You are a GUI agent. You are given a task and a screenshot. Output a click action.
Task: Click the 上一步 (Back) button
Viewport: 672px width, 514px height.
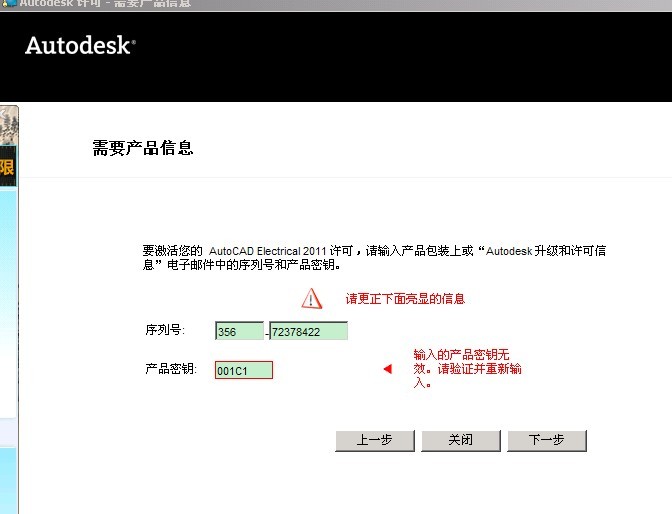(374, 440)
